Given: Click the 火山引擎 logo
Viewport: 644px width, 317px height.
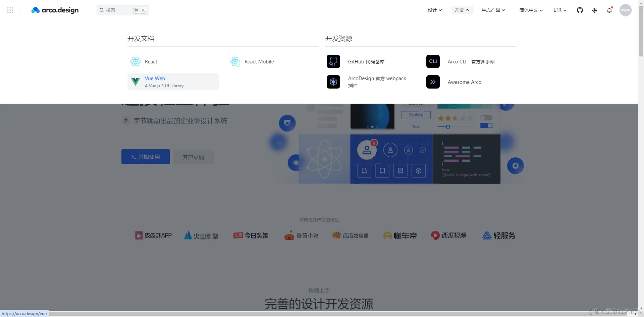Looking at the screenshot, I should coord(201,235).
